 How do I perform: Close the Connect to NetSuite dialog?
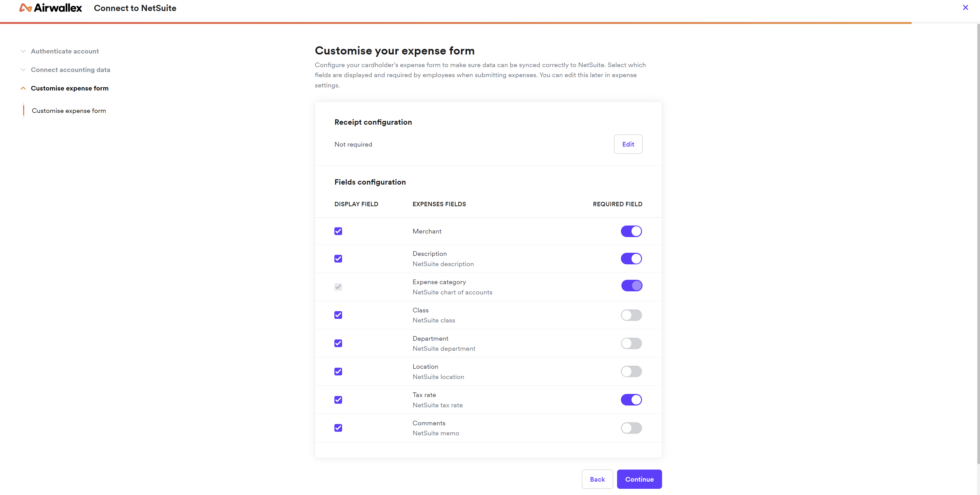click(965, 8)
